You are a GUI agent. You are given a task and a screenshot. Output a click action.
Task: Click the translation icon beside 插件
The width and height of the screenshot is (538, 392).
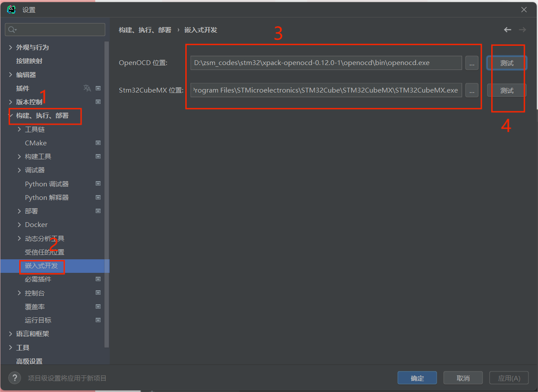point(87,88)
